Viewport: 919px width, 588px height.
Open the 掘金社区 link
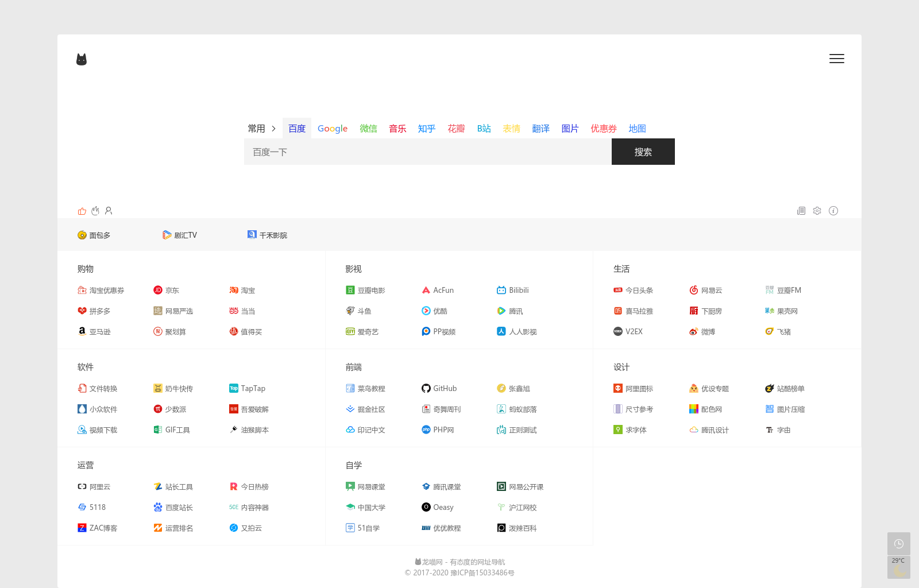click(x=365, y=409)
